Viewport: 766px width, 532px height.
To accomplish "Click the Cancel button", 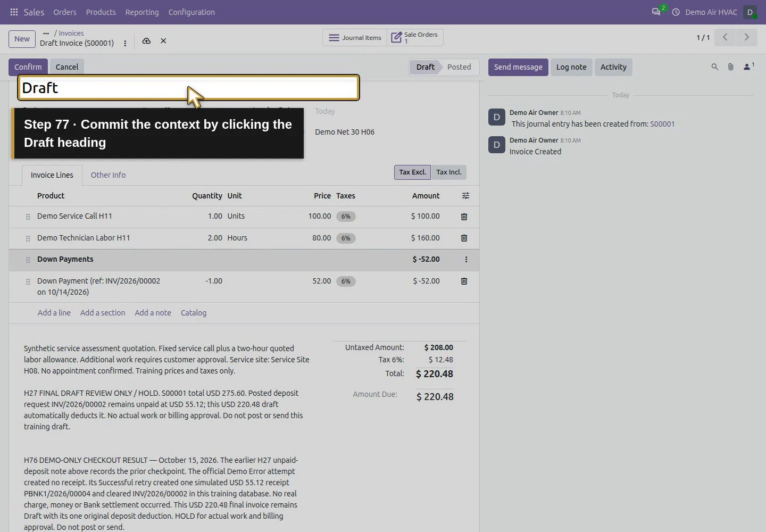I will point(67,67).
